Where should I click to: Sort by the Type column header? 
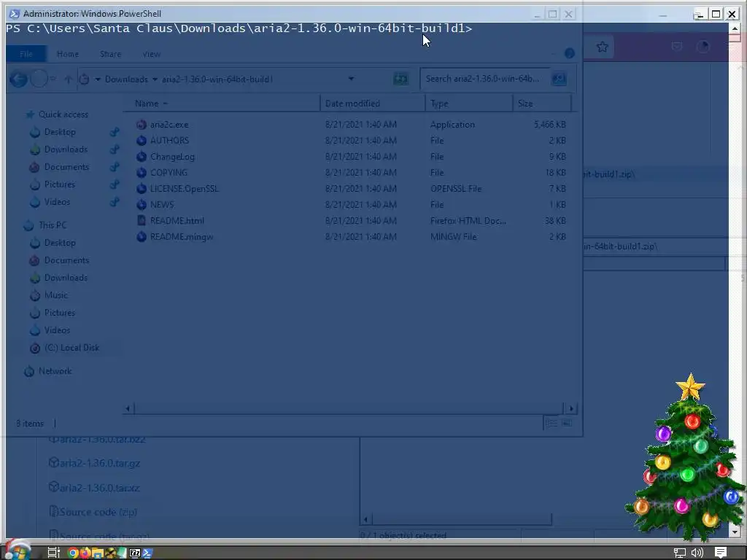coord(469,104)
